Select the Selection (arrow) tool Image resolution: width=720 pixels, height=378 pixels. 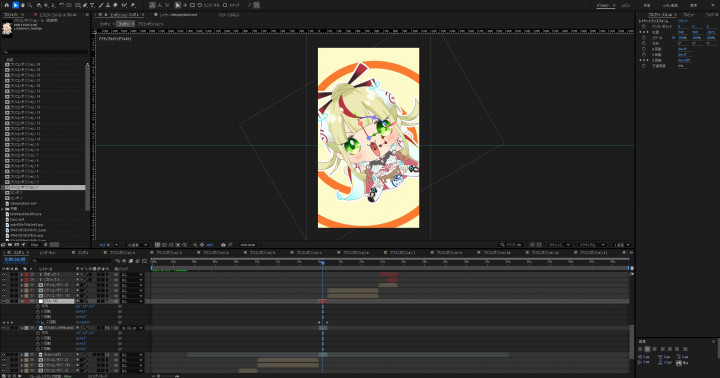(15, 5)
